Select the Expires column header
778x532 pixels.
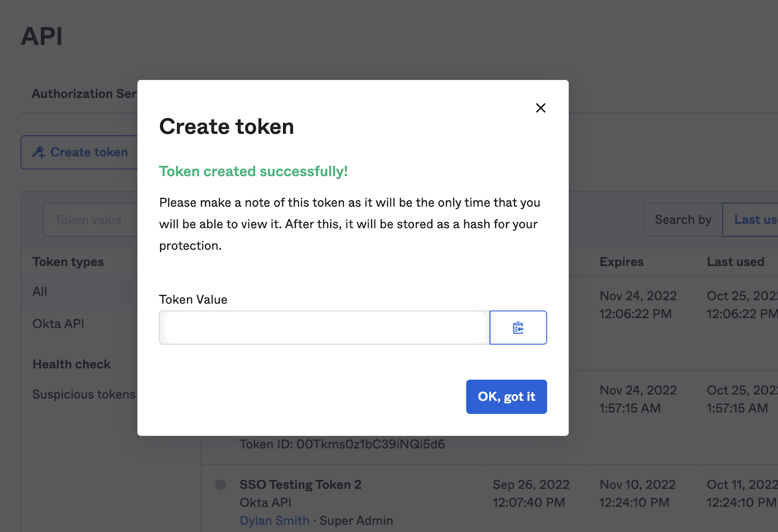pyautogui.click(x=621, y=262)
